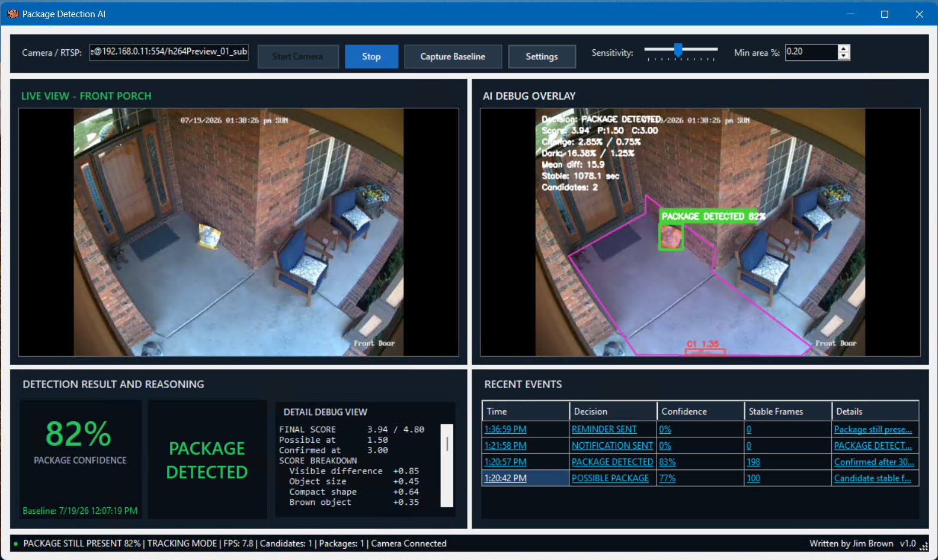Click the Time column header
This screenshot has height=560, width=938.
(526, 411)
